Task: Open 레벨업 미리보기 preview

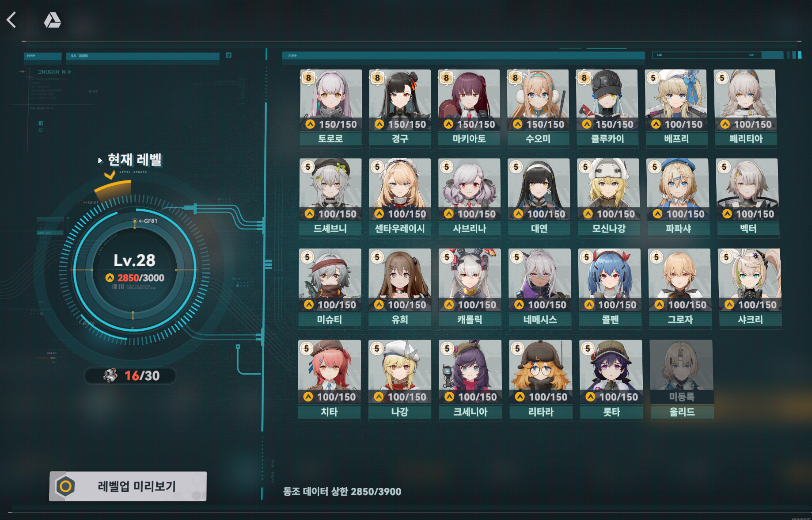Action: click(128, 486)
